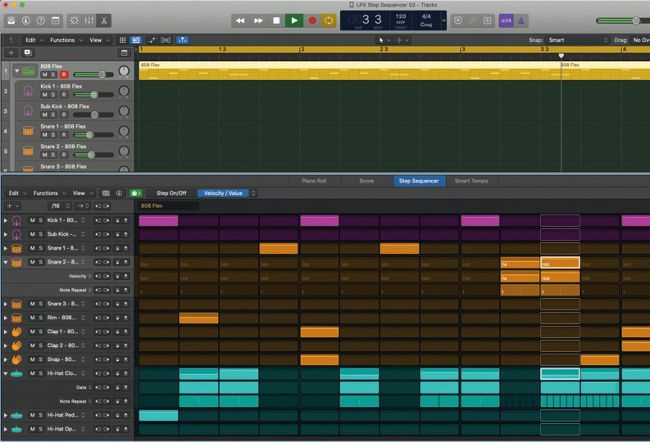Screen dimensions: 650x442
Task: Mute the Kick 1 sequencer row
Action: [x=31, y=220]
